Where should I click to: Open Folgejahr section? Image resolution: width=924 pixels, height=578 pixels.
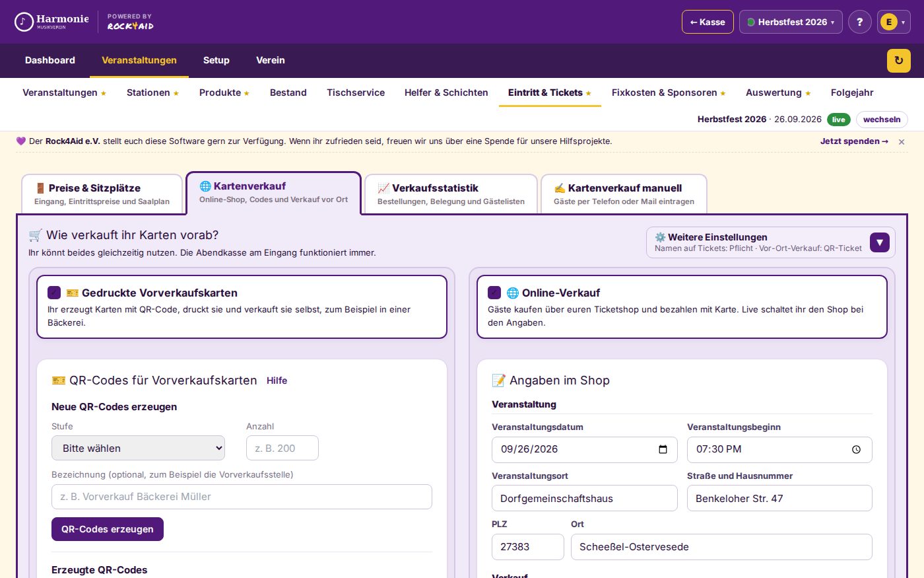[x=852, y=92]
